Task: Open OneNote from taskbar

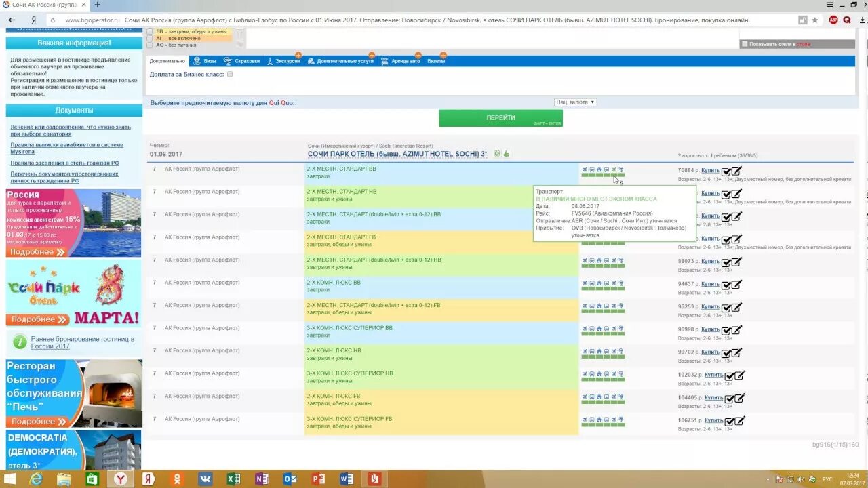Action: point(261,479)
